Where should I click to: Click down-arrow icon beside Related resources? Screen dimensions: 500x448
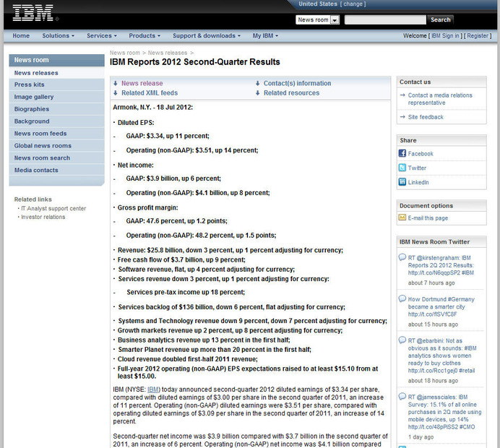pos(258,92)
